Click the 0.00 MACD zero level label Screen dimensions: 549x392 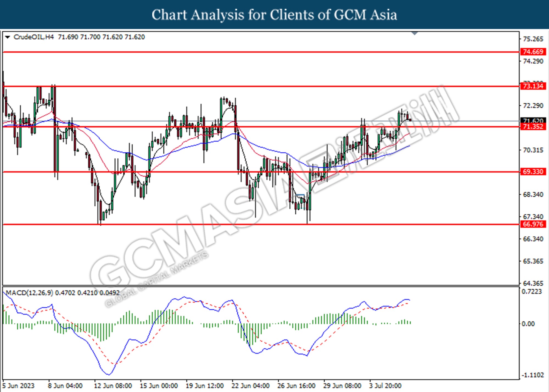(x=528, y=324)
